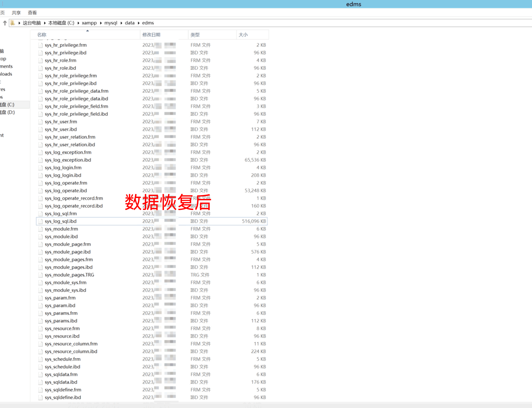Click file icon of sys_module_pages.TRG
This screenshot has width=532, height=408.
[x=40, y=275]
